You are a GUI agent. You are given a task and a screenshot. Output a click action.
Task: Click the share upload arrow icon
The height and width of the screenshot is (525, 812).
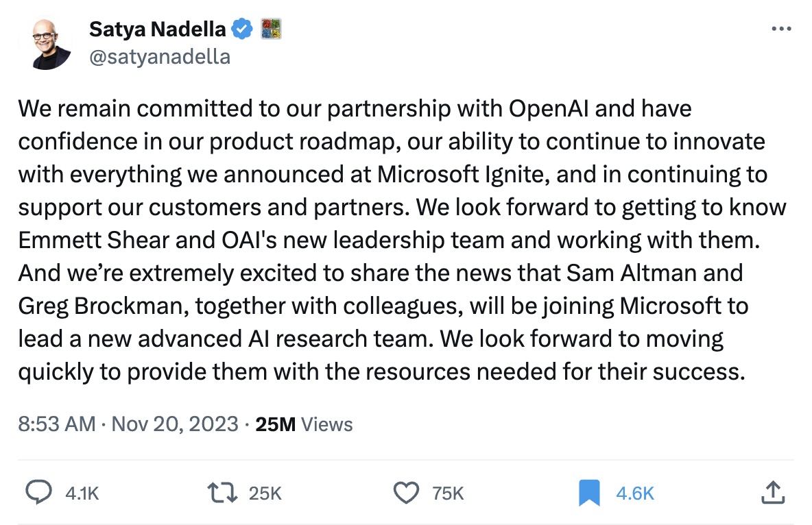[772, 492]
